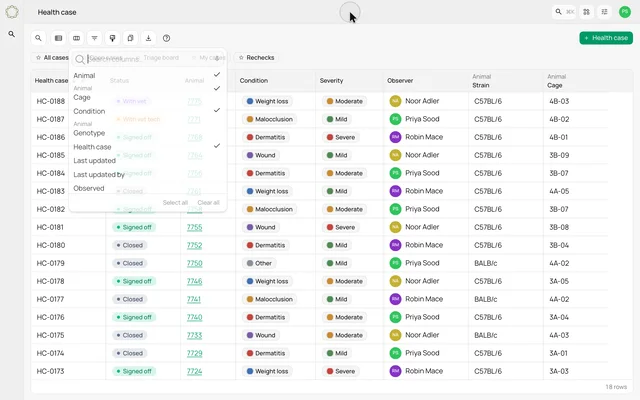Click Priya Sood avatar in HC-0187 row
640x400 pixels.
click(x=395, y=119)
